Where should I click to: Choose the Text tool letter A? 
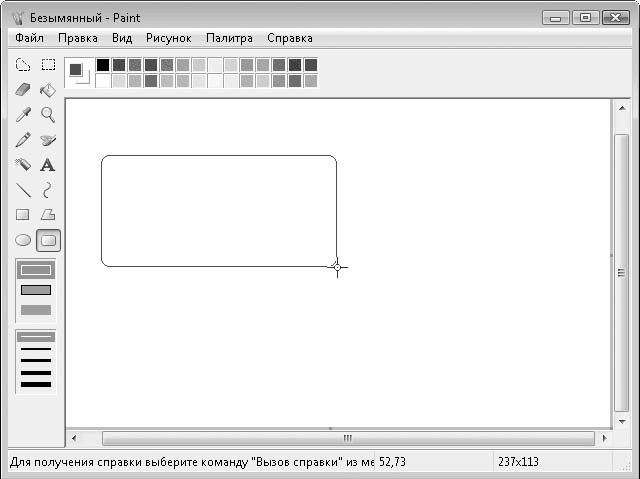[x=48, y=165]
